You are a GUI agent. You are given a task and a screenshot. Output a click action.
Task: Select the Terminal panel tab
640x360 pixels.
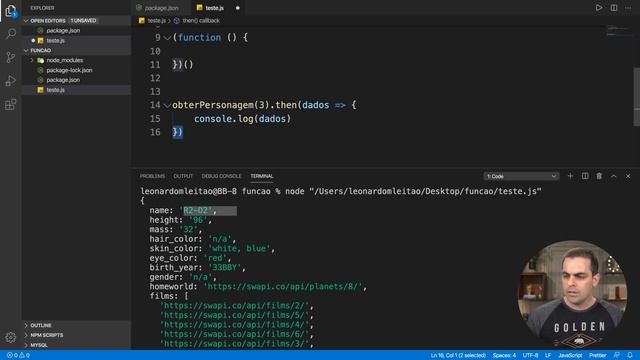[262, 176]
